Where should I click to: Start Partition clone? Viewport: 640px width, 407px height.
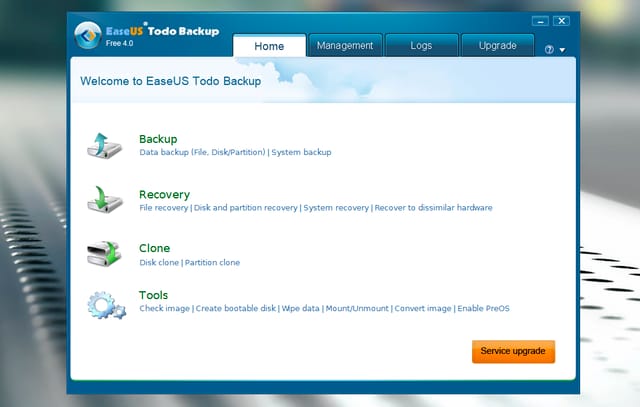212,262
